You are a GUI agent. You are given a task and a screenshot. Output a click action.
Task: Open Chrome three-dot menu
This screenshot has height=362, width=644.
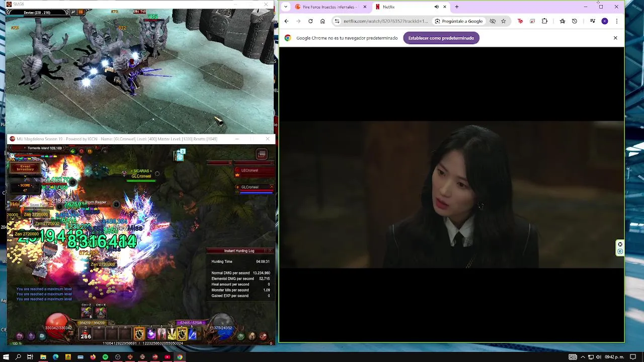[617, 21]
